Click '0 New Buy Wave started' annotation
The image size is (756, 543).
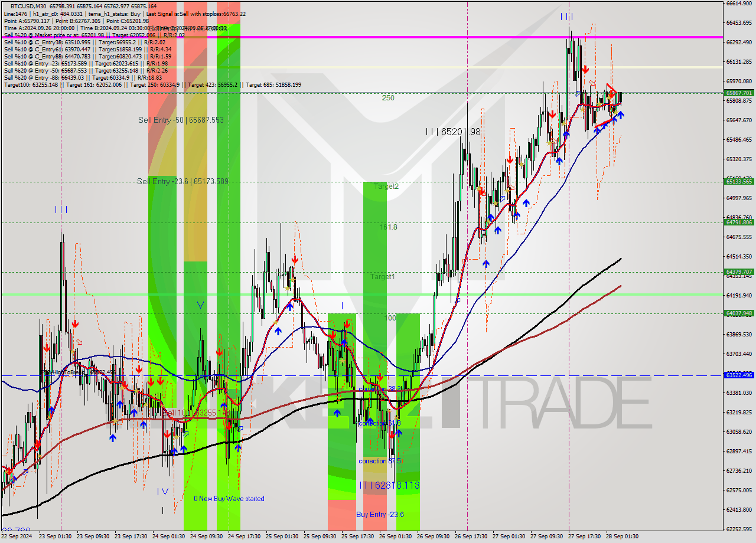(229, 499)
